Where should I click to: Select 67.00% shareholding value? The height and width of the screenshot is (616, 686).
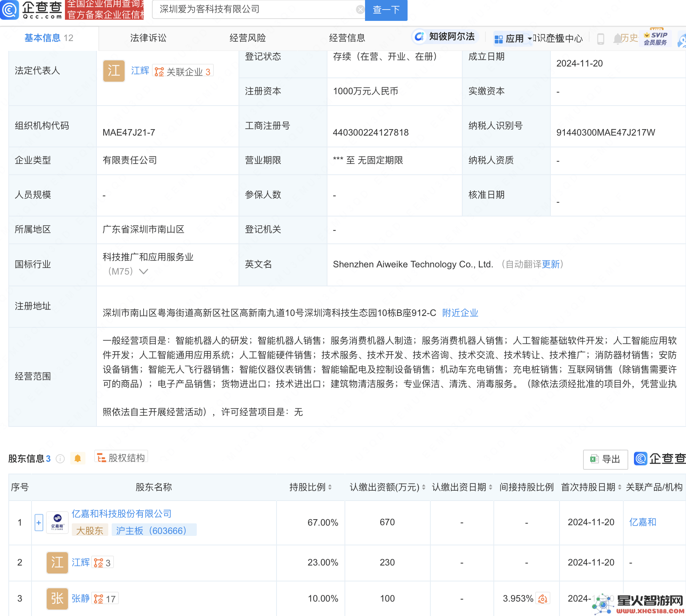tap(323, 523)
